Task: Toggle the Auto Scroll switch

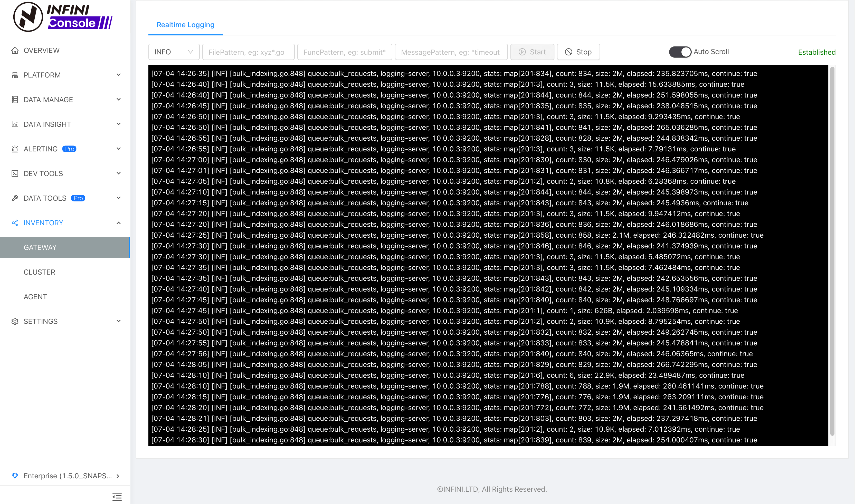Action: (x=680, y=52)
